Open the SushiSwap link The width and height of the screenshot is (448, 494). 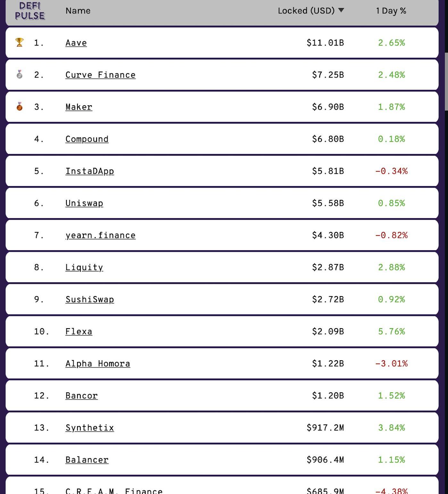coord(90,300)
